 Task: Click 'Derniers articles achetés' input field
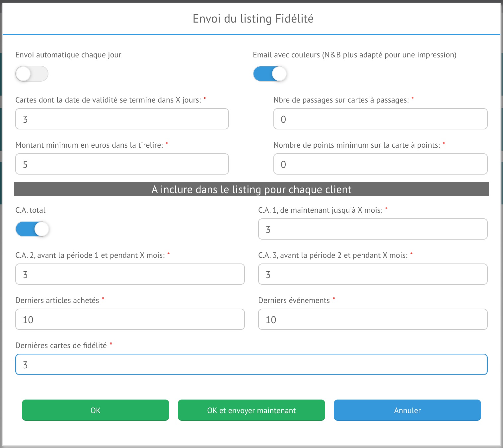click(x=130, y=319)
